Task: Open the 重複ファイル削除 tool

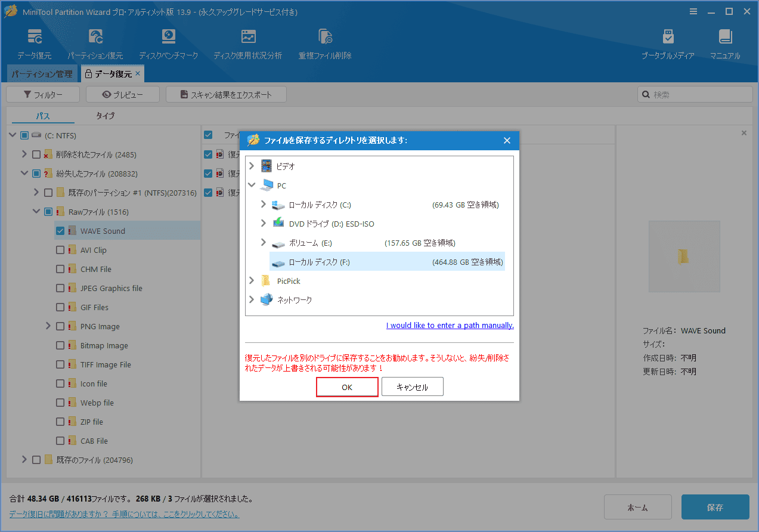Action: pyautogui.click(x=325, y=44)
